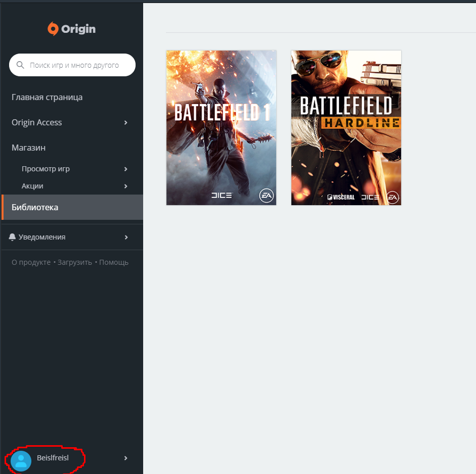This screenshot has width=476, height=474.
Task: Open Уведомления
Action: click(x=42, y=237)
